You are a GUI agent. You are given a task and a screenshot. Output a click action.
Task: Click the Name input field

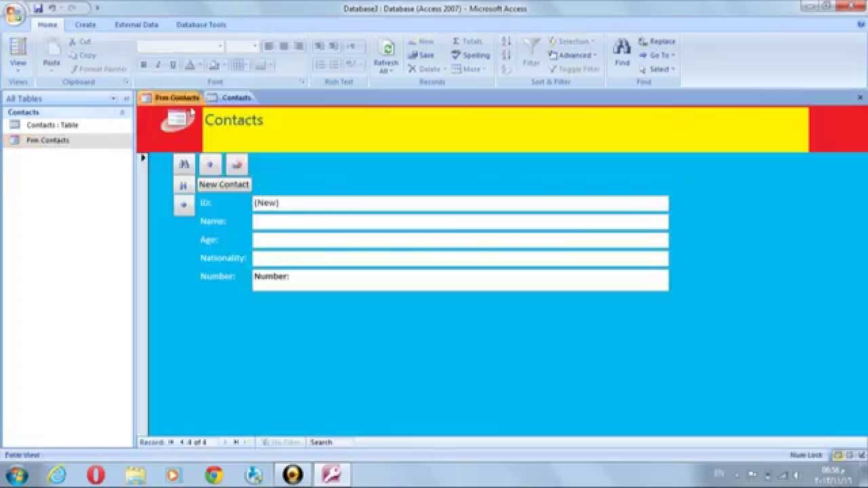pyautogui.click(x=460, y=222)
